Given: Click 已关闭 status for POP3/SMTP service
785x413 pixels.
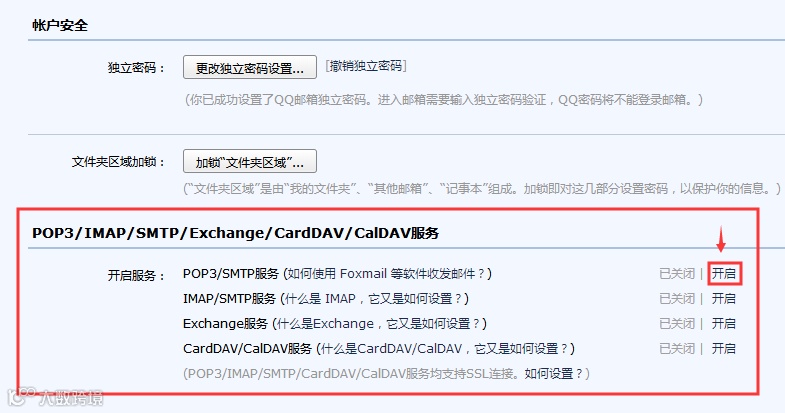Looking at the screenshot, I should pyautogui.click(x=677, y=273).
